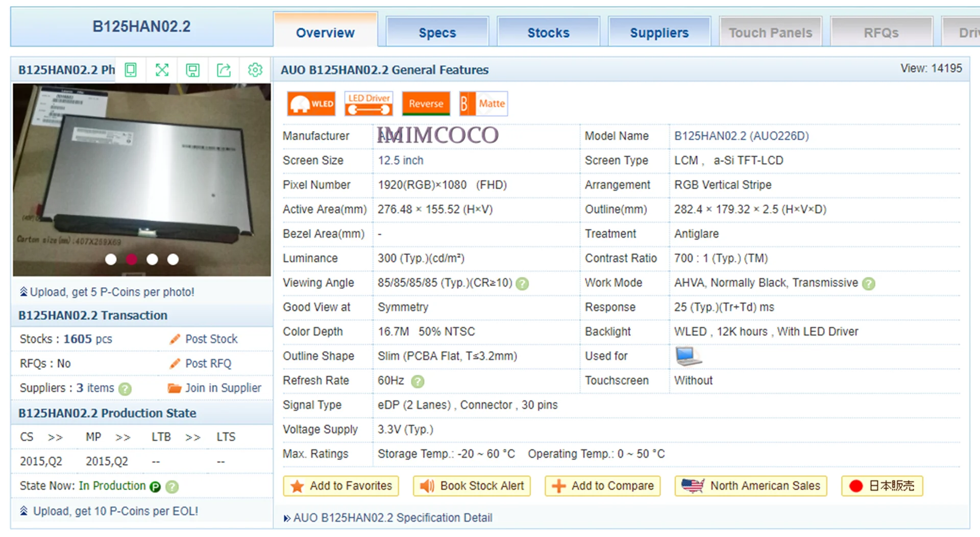
Task: Open the photo settings gear icon
Action: 255,70
